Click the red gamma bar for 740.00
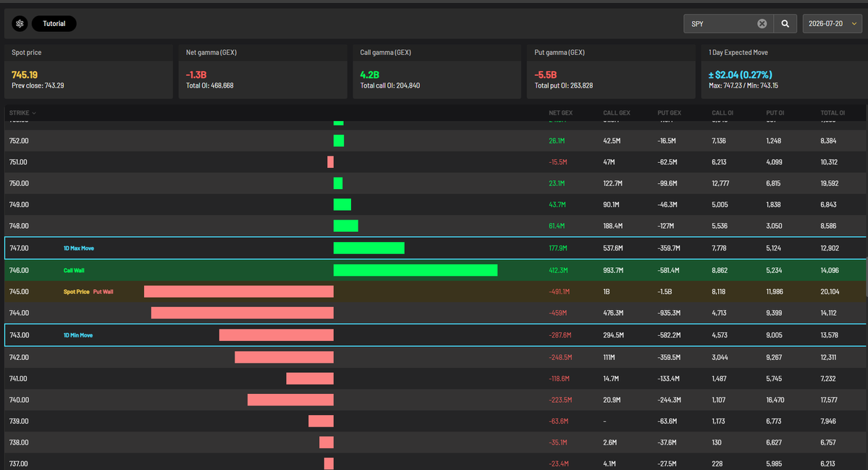This screenshot has width=868, height=470. [290, 400]
